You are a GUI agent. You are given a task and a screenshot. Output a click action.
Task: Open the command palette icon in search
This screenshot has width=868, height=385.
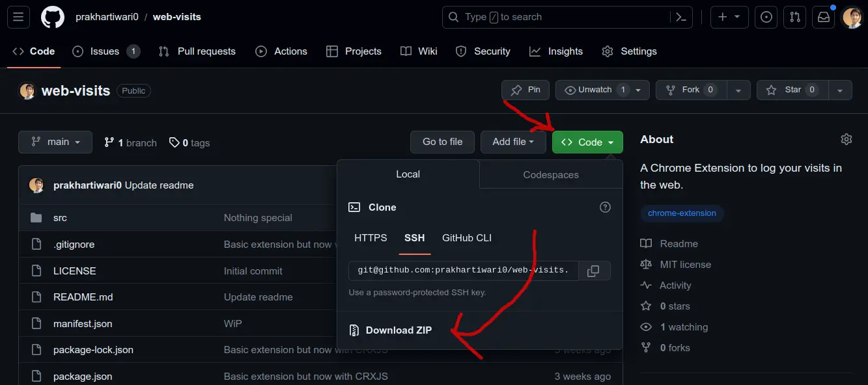(681, 17)
